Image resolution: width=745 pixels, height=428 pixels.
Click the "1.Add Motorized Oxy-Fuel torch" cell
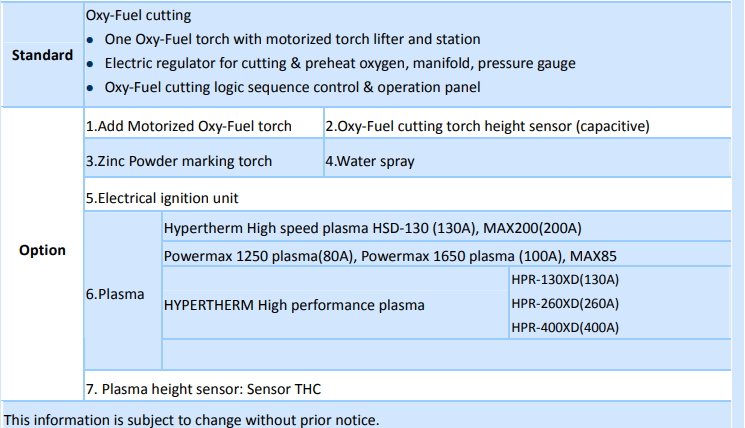(188, 126)
